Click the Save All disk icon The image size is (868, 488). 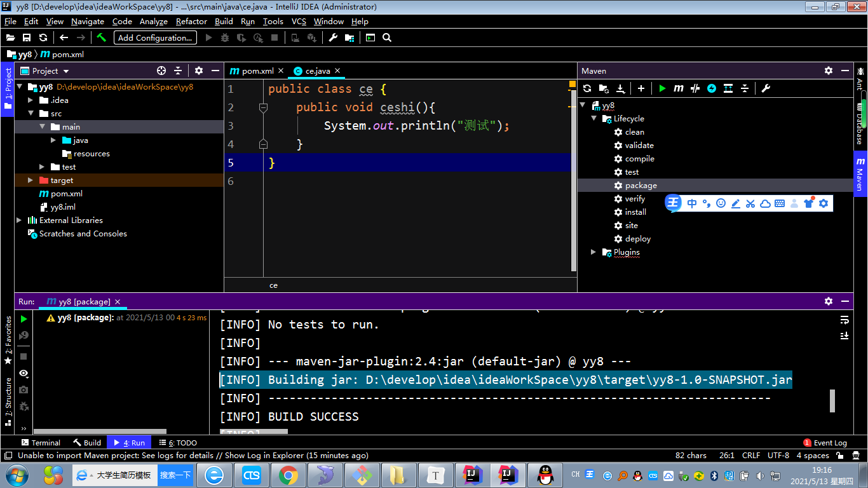tap(27, 37)
